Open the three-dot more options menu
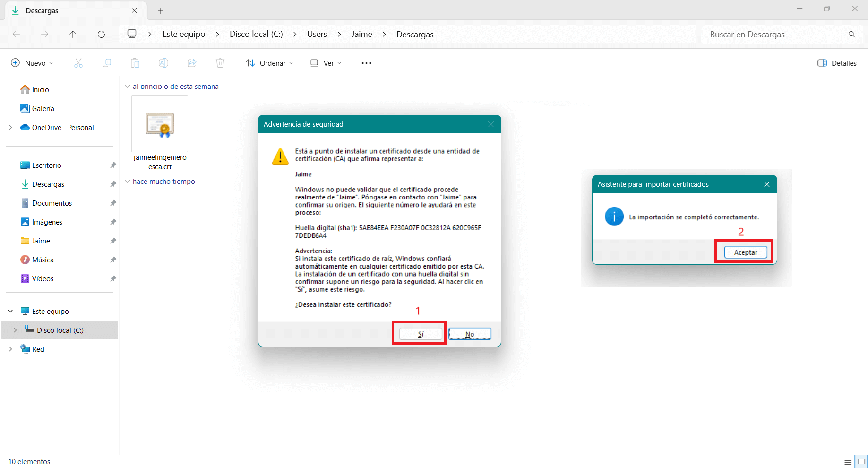The image size is (868, 468). [x=366, y=63]
